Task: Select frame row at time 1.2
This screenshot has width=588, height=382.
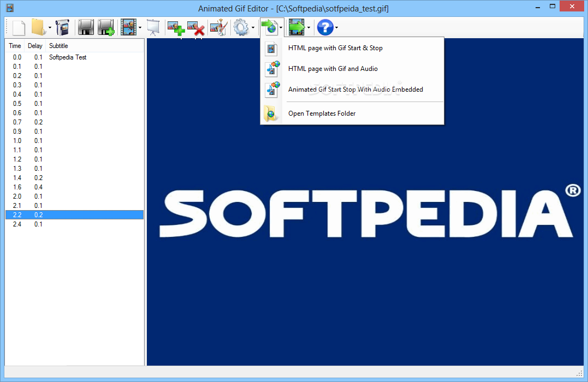Action: [75, 159]
